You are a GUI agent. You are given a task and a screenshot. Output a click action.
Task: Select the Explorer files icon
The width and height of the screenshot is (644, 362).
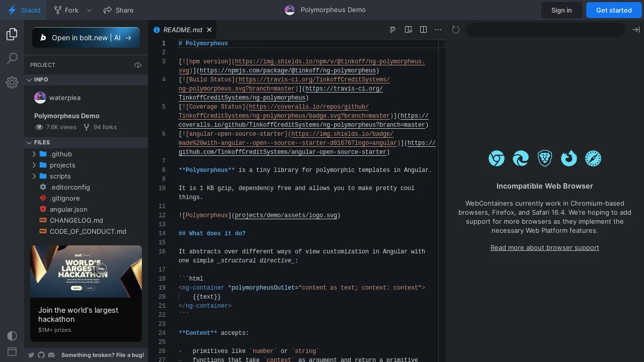(12, 34)
